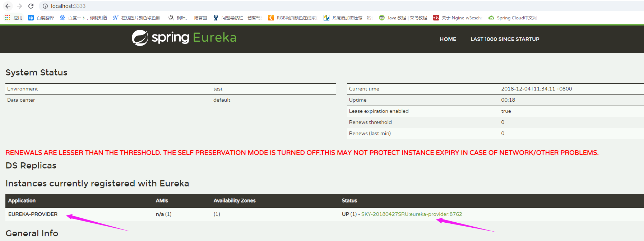Click the Data center row label

[x=21, y=100]
